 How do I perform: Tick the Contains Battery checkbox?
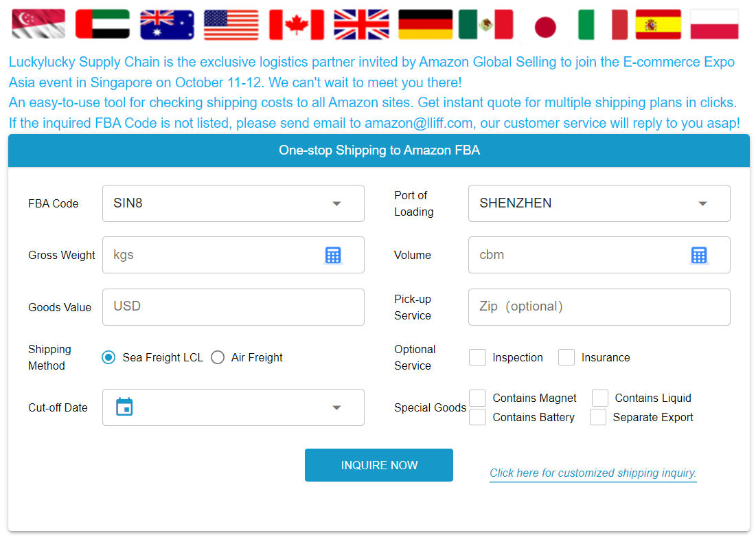point(477,417)
